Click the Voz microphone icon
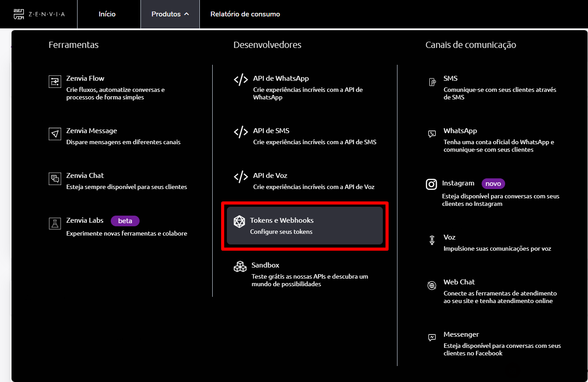 point(432,240)
